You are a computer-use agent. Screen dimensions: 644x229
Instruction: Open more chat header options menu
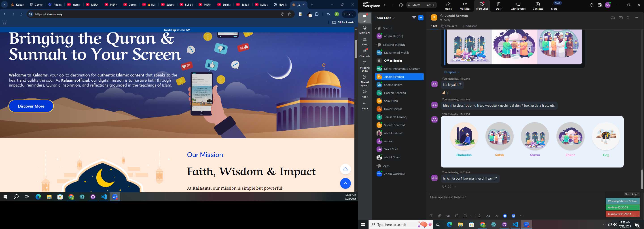pos(636,18)
